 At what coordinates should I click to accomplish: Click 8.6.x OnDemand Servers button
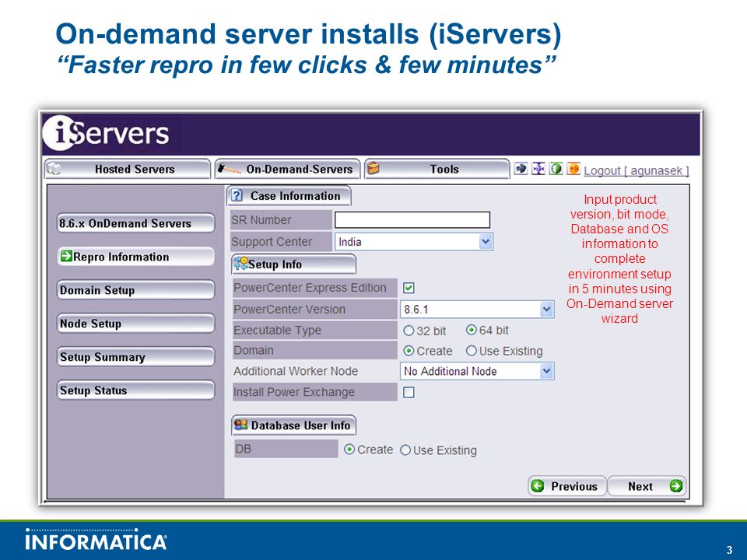click(135, 223)
